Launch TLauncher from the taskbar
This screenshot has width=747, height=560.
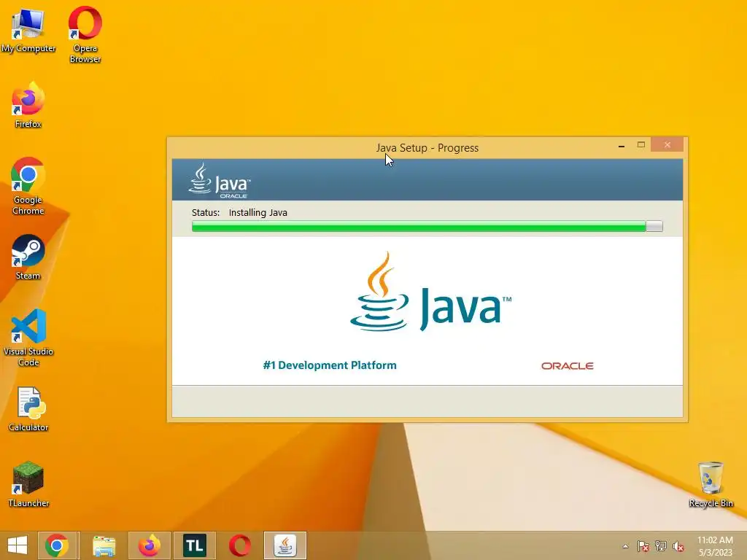point(194,545)
